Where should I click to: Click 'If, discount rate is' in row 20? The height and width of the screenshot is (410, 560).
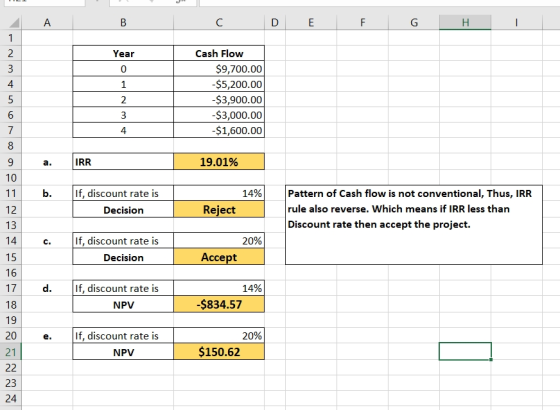[123, 336]
